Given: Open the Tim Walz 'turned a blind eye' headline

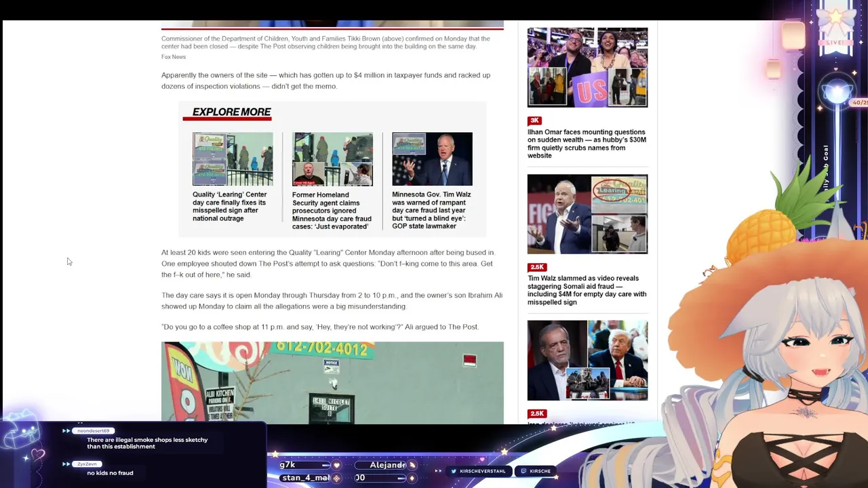Looking at the screenshot, I should pyautogui.click(x=431, y=210).
